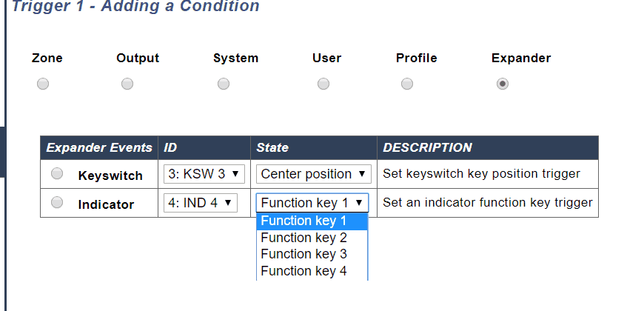Click the Zone category label
The image size is (644, 311).
tap(47, 58)
